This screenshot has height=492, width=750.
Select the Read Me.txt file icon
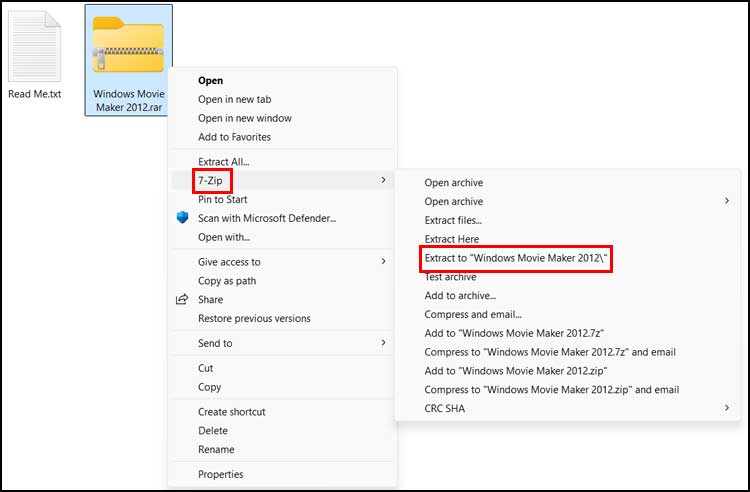tap(34, 46)
